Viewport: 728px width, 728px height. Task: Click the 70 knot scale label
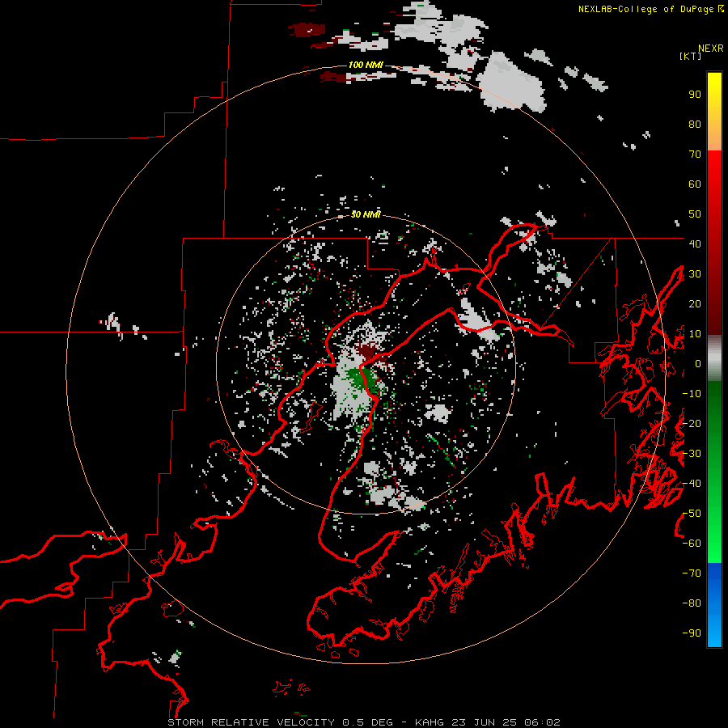pos(695,154)
